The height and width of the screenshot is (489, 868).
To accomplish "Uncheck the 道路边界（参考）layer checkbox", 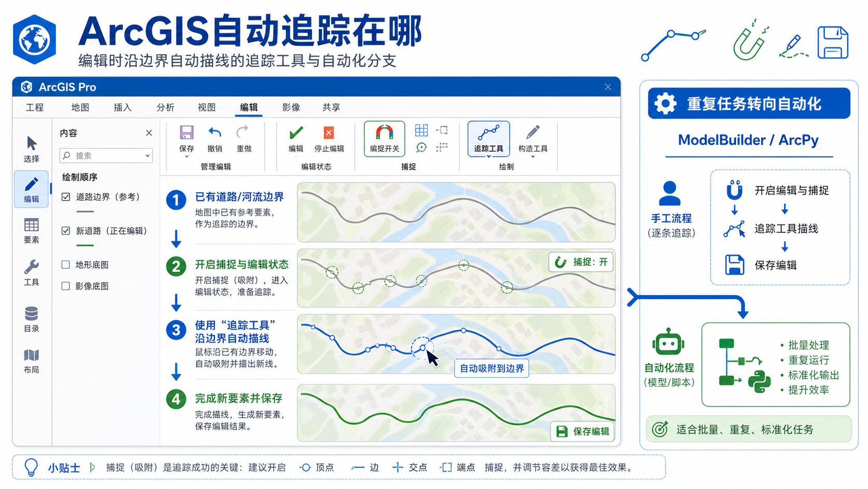I will [x=66, y=197].
